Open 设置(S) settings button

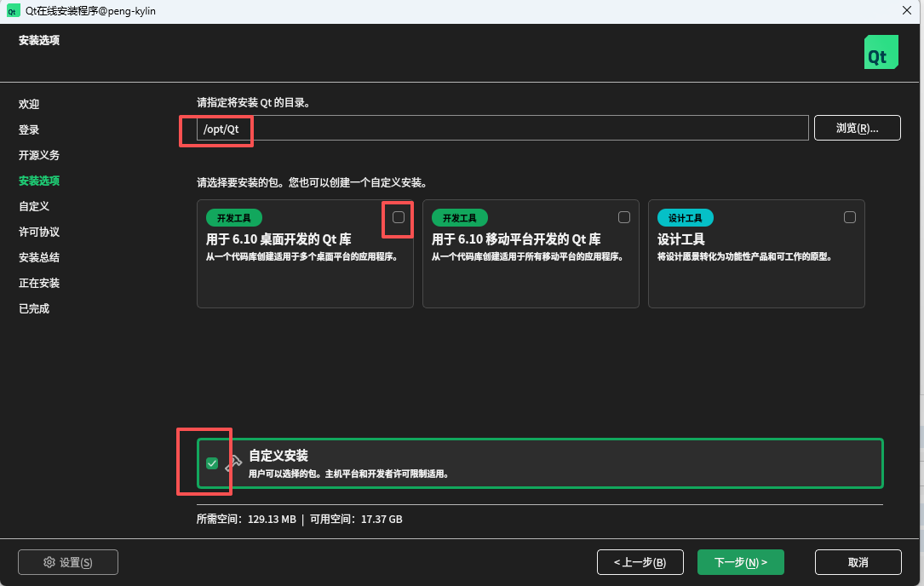point(68,562)
